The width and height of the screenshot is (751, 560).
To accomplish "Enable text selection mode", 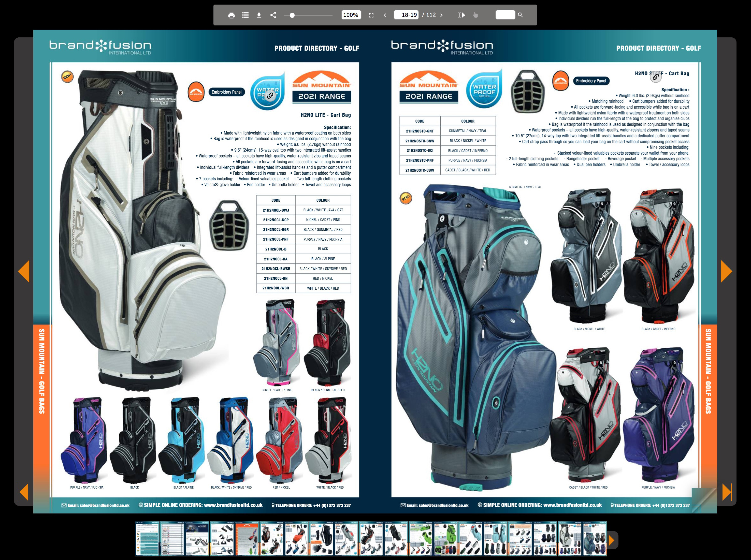I will [x=461, y=15].
